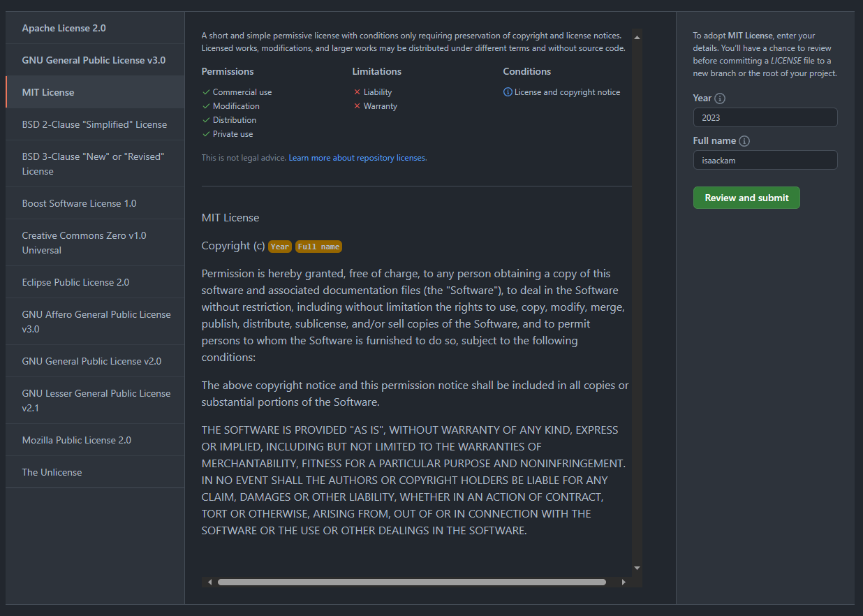Viewport: 863px width, 616px height.
Task: Select Apache License 2.0
Action: point(64,28)
